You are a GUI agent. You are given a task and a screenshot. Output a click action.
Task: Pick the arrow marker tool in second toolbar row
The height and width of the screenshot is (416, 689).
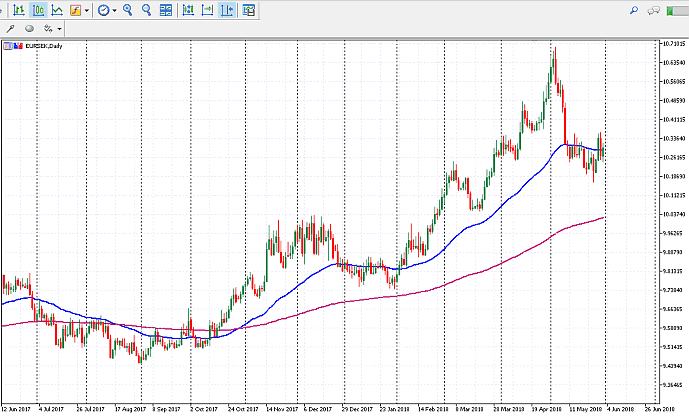pos(11,29)
